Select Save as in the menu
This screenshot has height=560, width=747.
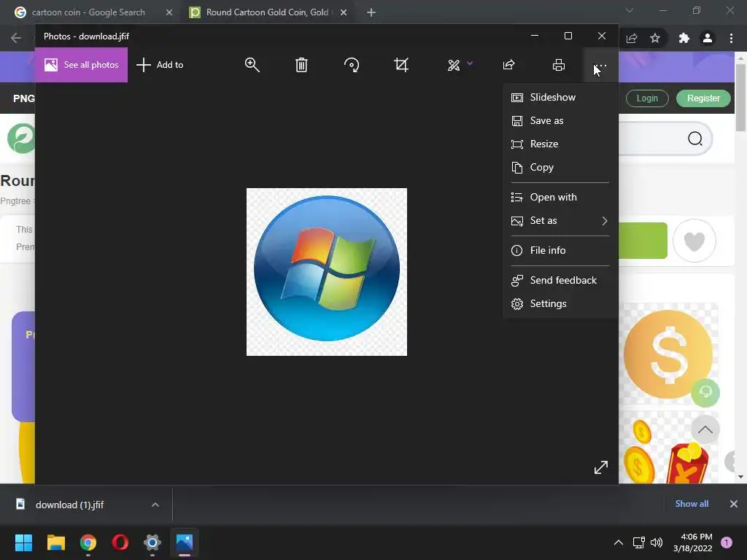point(560,120)
